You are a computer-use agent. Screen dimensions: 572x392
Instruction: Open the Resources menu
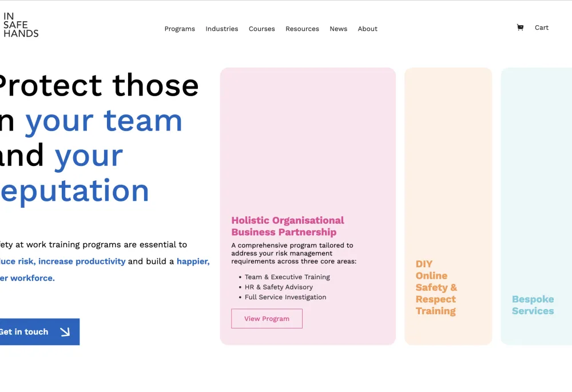[x=302, y=29]
